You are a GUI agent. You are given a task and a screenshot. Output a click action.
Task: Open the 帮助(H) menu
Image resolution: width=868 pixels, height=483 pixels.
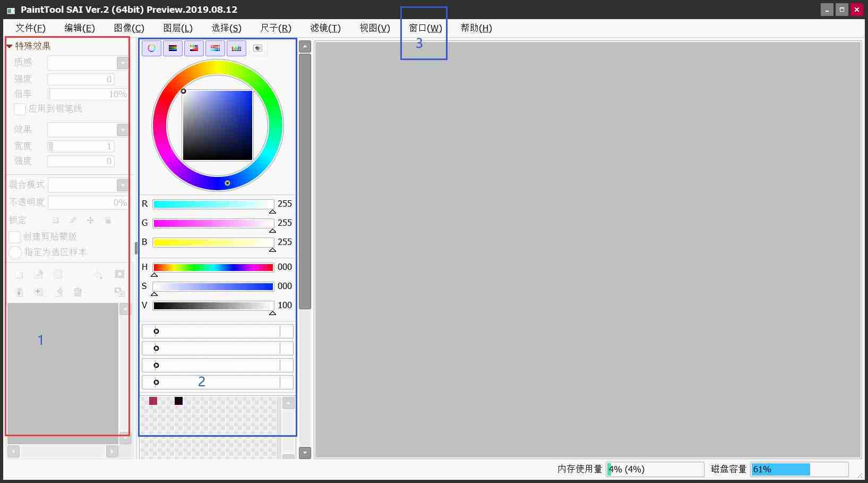pos(476,28)
